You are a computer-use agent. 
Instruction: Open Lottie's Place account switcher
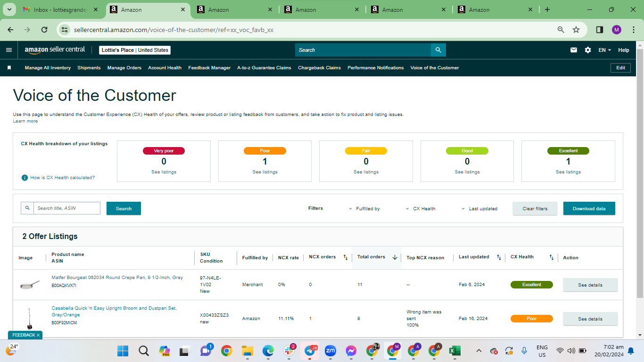pyautogui.click(x=135, y=50)
